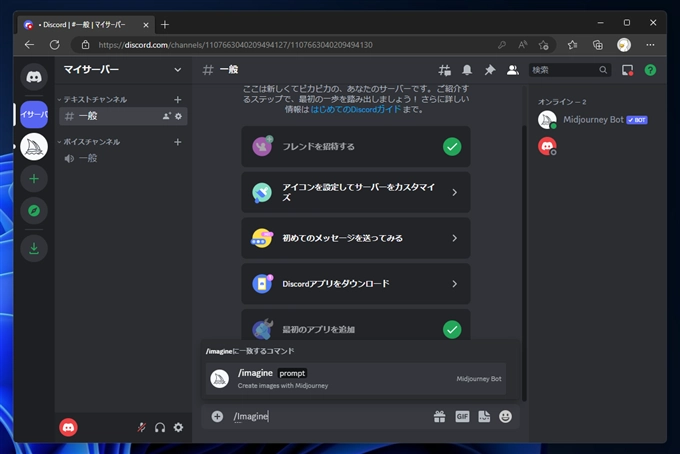Screen dimensions: 680x454
Task: Open second online member avatar in list
Action: pyautogui.click(x=547, y=147)
